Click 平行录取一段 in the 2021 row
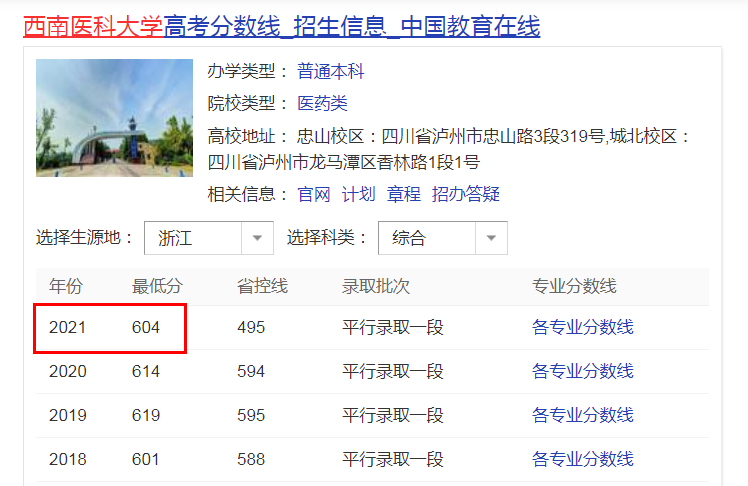Viewport: 748px width, 486px height. pyautogui.click(x=393, y=328)
